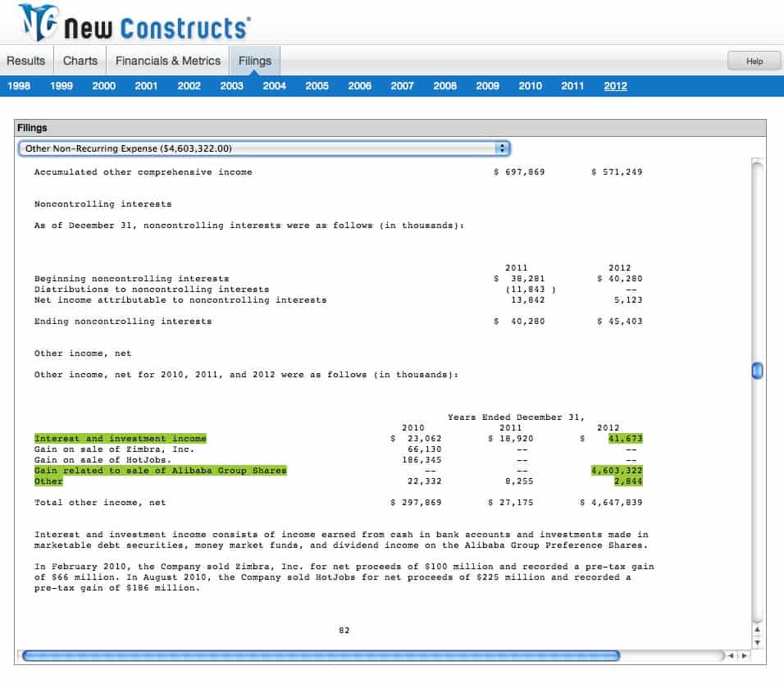Click the highlighted value 2,844
Viewport: 784px width, 684px height.
(628, 481)
